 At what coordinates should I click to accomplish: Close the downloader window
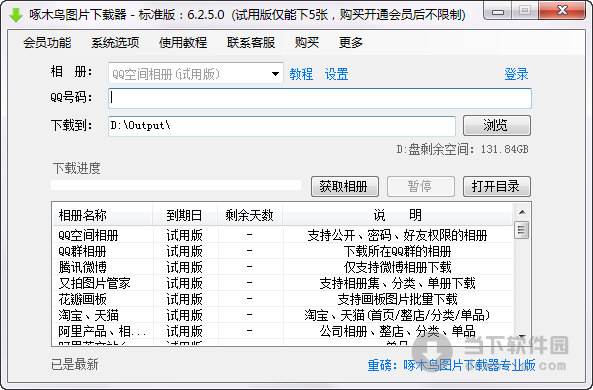562,11
